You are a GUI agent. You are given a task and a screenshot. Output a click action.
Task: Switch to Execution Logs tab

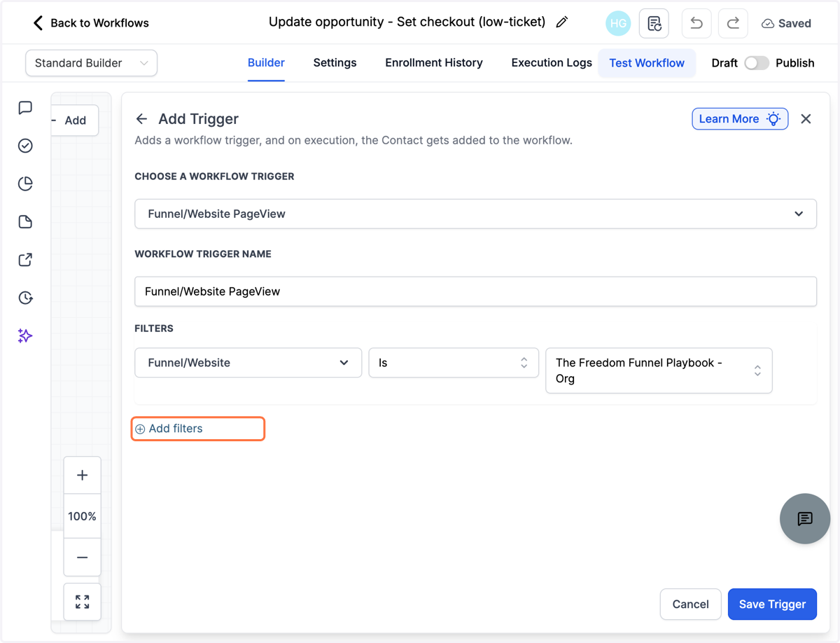(552, 62)
